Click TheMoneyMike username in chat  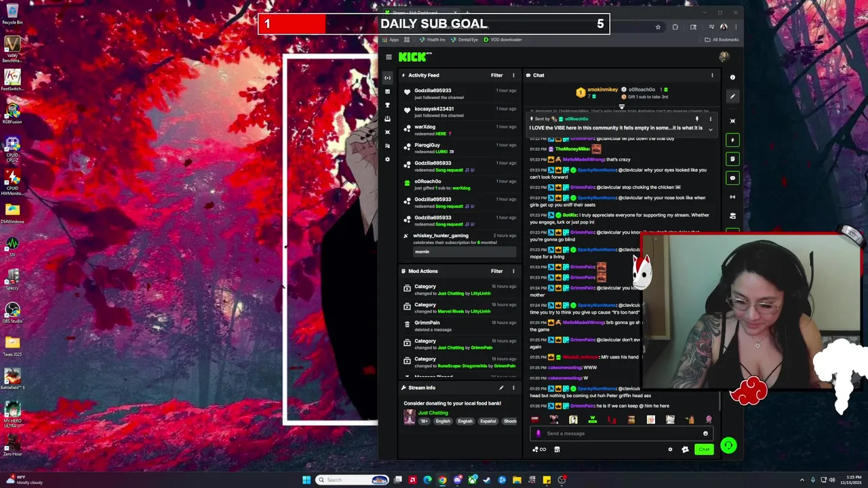(573, 149)
